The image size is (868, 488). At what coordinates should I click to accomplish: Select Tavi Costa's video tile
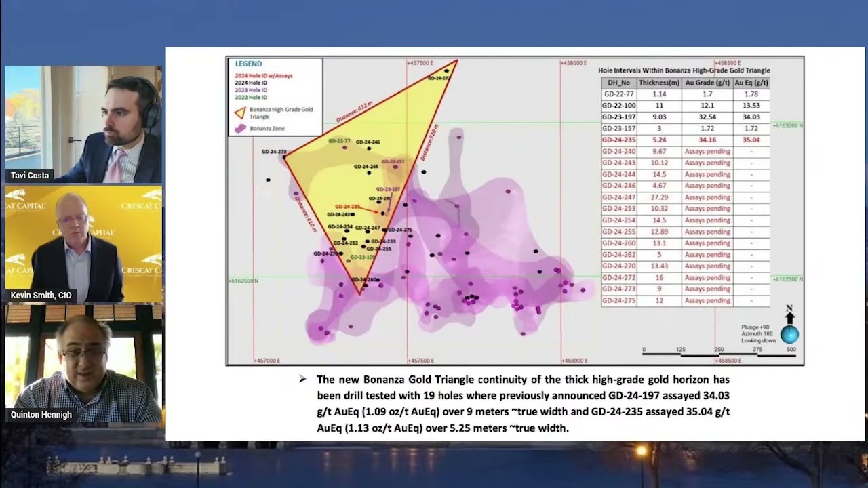pyautogui.click(x=83, y=125)
